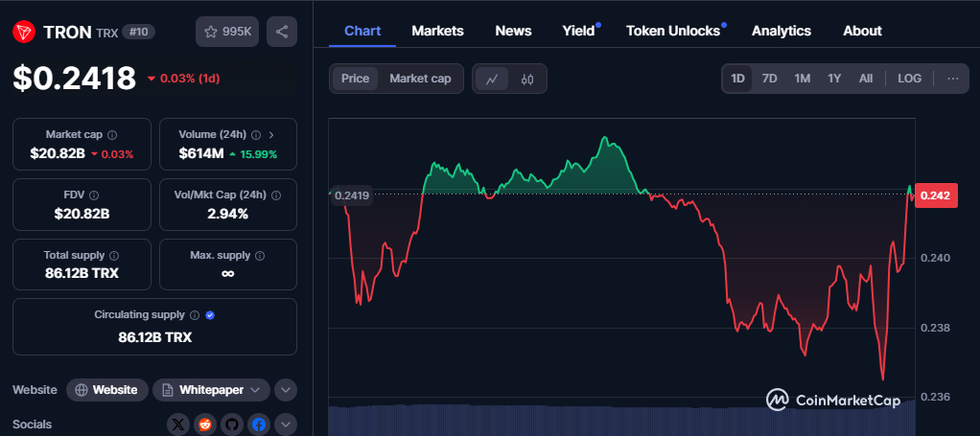The height and width of the screenshot is (436, 980).
Task: Switch to candlestick chart icon
Action: pos(526,79)
